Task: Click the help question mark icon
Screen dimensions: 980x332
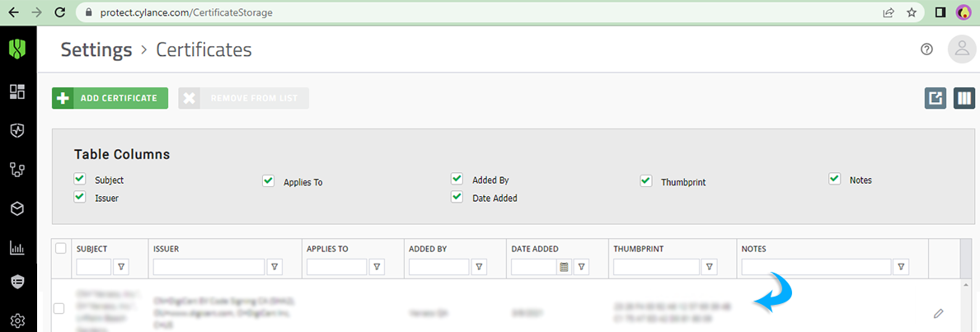Action: point(927,49)
